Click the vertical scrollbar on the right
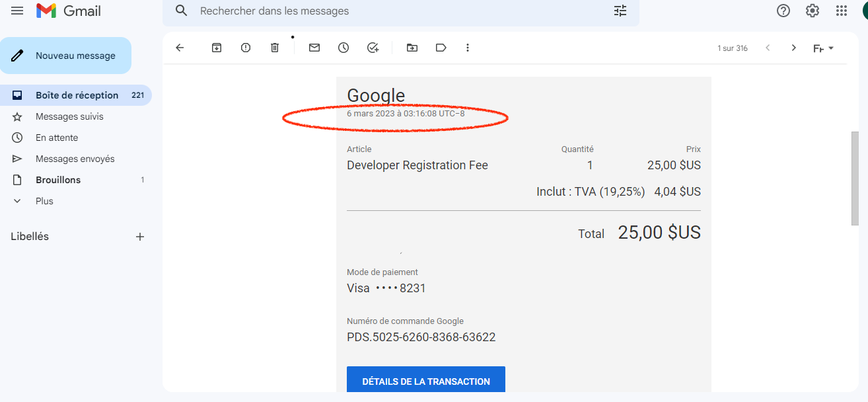 pyautogui.click(x=855, y=179)
